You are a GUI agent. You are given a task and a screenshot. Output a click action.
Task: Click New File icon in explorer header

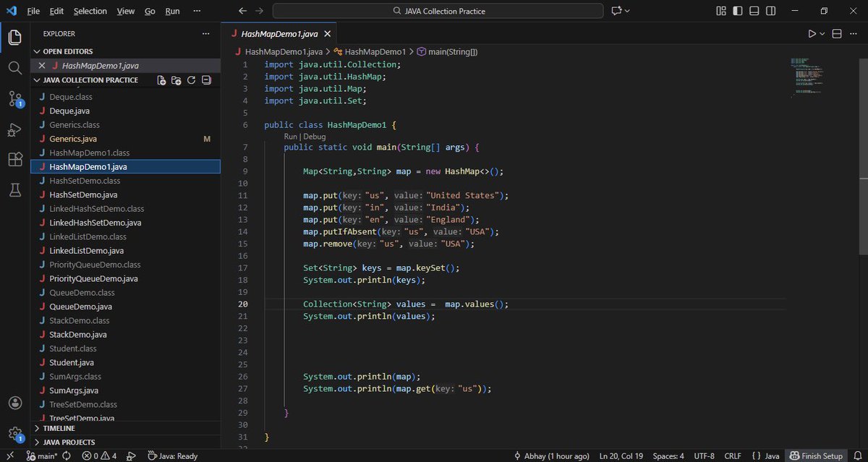(x=161, y=80)
